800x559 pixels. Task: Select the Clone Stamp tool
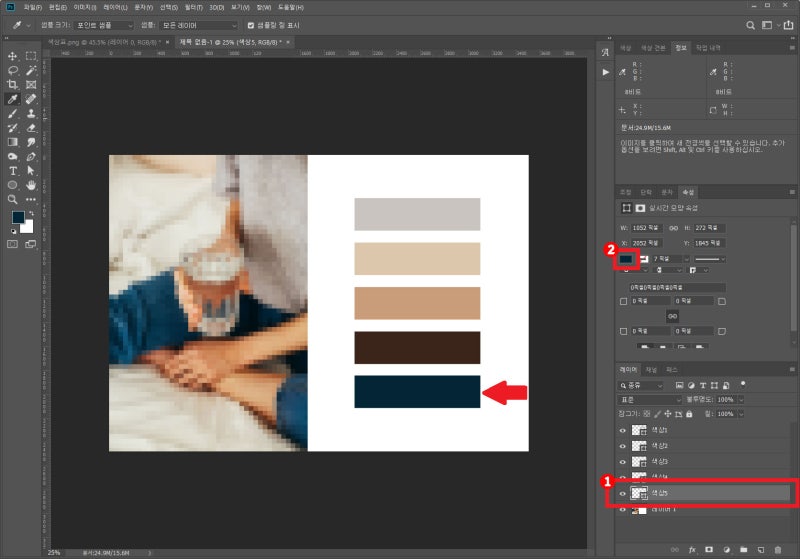31,113
